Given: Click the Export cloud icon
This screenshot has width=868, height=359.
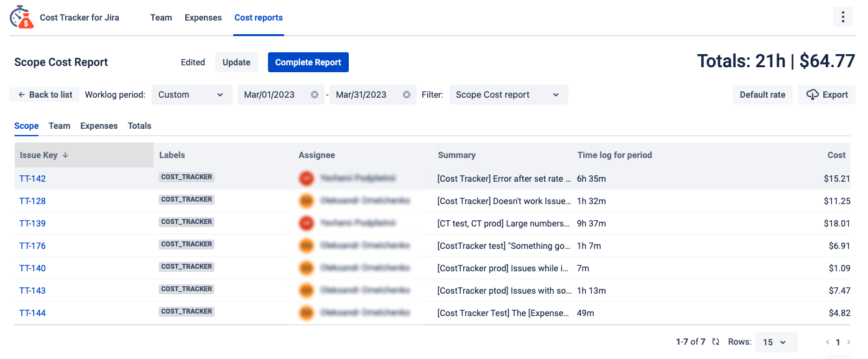Looking at the screenshot, I should pyautogui.click(x=812, y=94).
